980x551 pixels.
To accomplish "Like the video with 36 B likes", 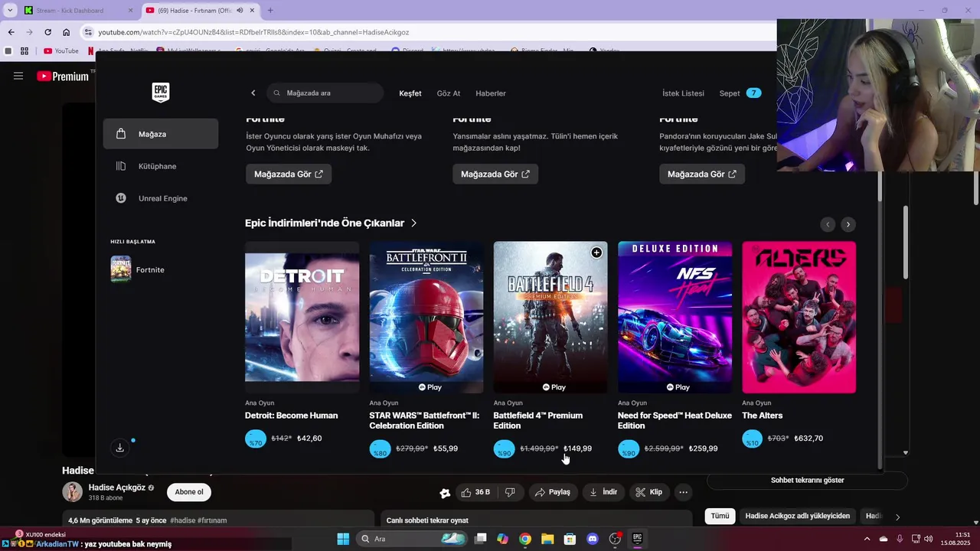I will point(475,492).
